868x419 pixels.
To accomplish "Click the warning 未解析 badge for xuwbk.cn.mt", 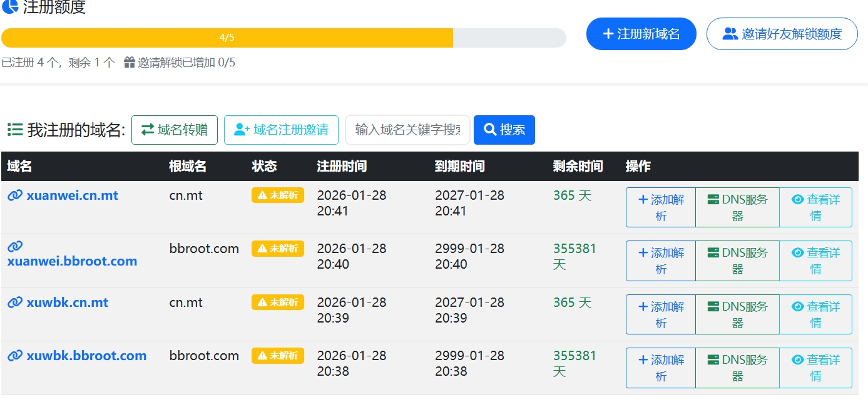I will (277, 303).
